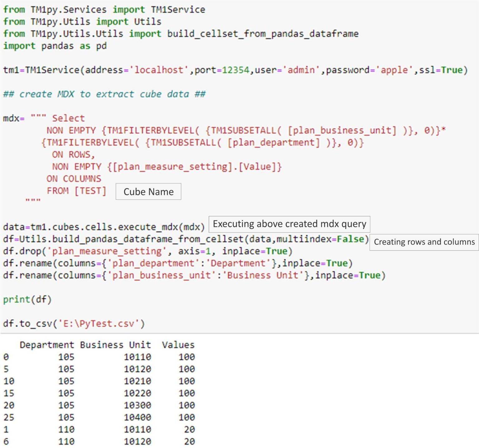Viewport: 479px width, 448px height.
Task: Select the '## create MDX to extract cube data ##' comment
Action: pyautogui.click(x=104, y=94)
